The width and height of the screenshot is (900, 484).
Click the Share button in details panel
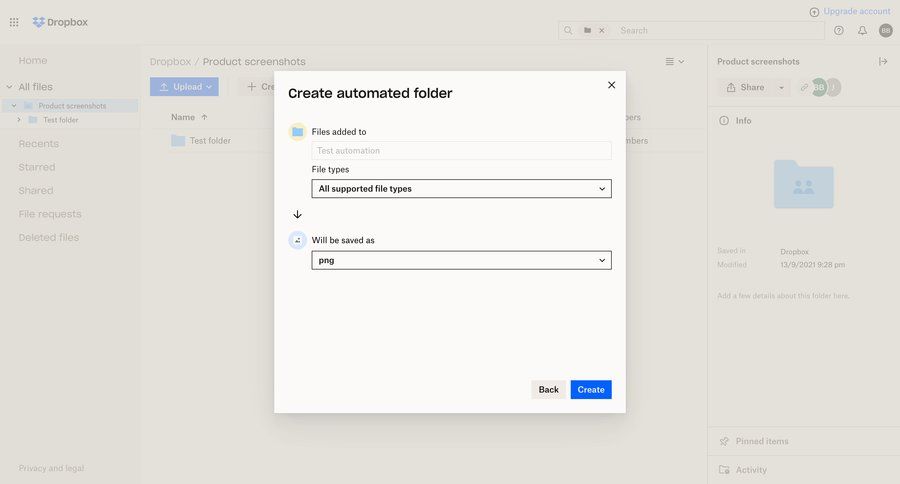745,87
